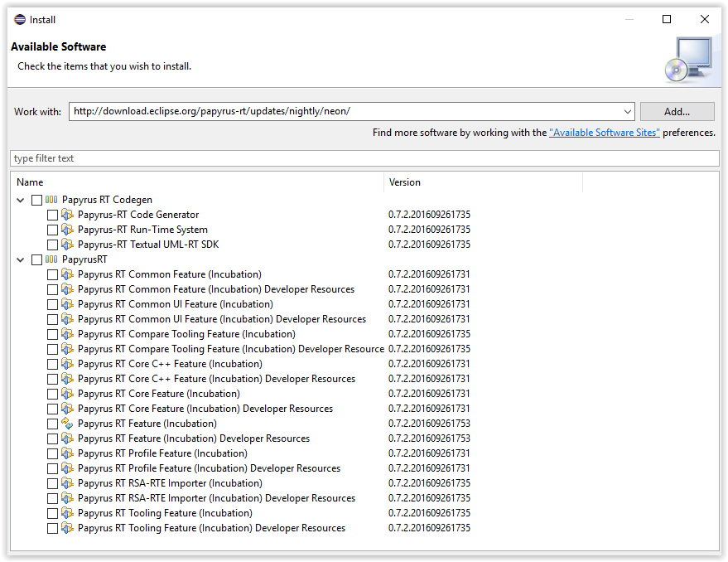Screen dimensions: 728x562
Task: Collapse the PapyrusRT tree node
Action: (21, 259)
